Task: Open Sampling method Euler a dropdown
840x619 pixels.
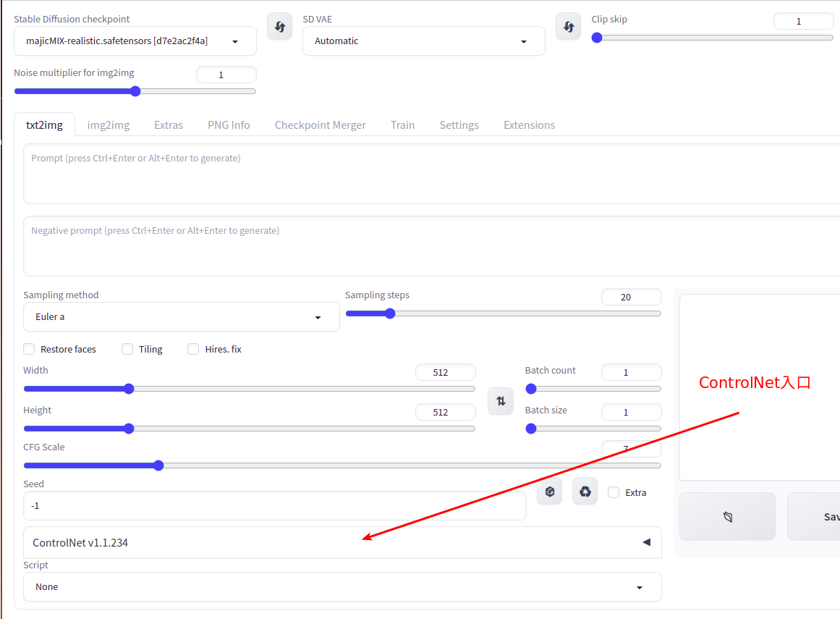Action: coord(181,317)
